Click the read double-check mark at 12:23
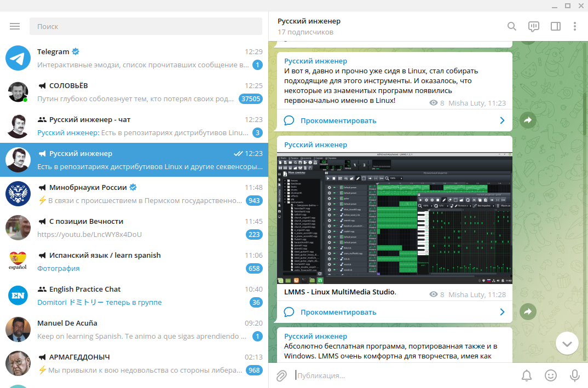Image resolution: width=588 pixels, height=388 pixels. tap(238, 154)
